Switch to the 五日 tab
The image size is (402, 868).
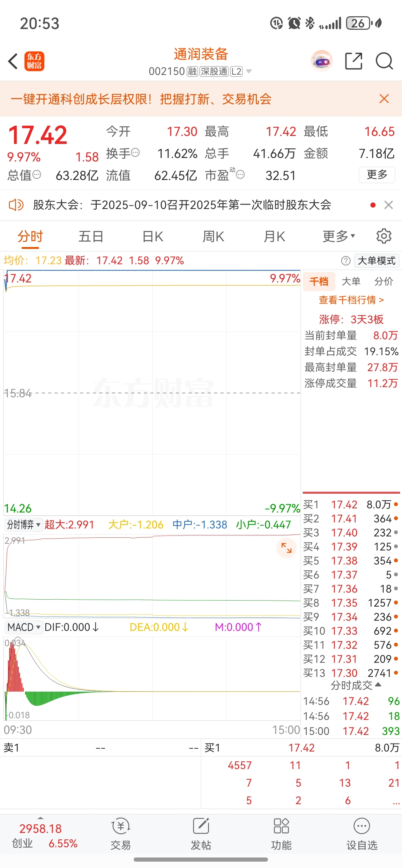coord(91,236)
